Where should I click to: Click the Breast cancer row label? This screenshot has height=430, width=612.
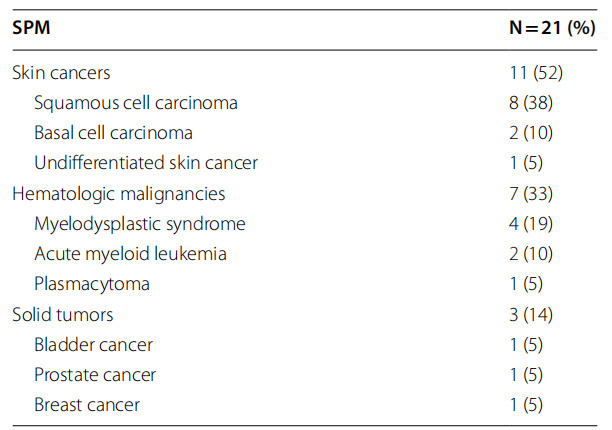pyautogui.click(x=87, y=405)
